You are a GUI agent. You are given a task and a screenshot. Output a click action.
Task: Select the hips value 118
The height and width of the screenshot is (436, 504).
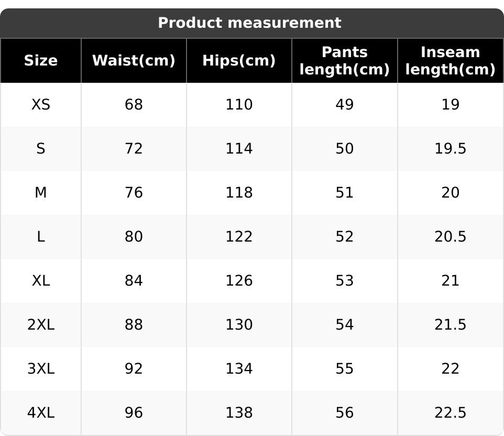[x=239, y=193]
